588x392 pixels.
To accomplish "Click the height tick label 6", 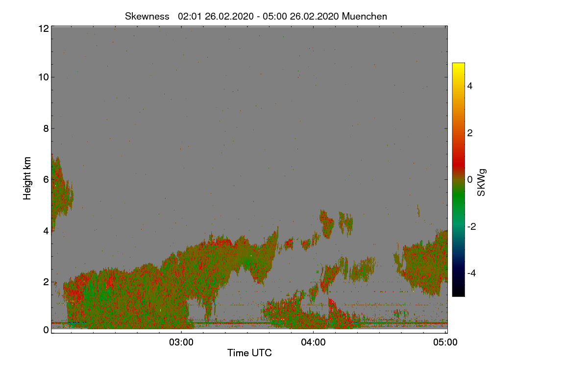I will (46, 179).
